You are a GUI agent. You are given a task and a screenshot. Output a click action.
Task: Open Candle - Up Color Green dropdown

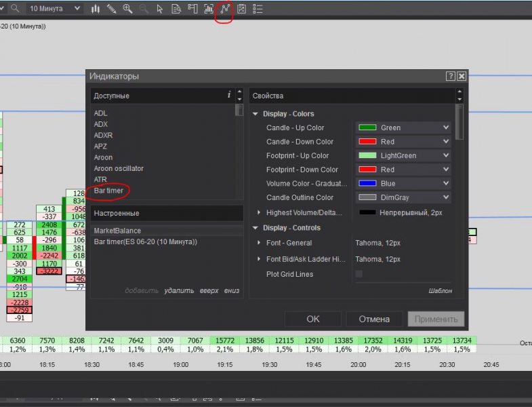point(403,128)
